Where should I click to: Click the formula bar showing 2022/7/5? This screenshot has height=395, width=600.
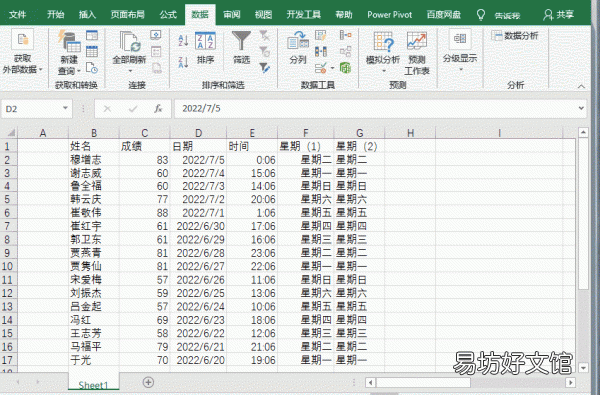click(x=375, y=109)
